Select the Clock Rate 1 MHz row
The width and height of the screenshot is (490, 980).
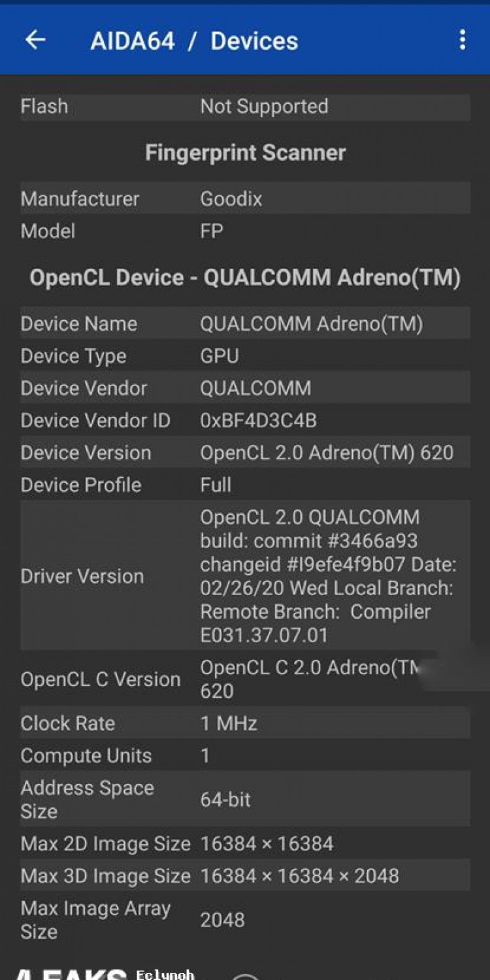(245, 723)
